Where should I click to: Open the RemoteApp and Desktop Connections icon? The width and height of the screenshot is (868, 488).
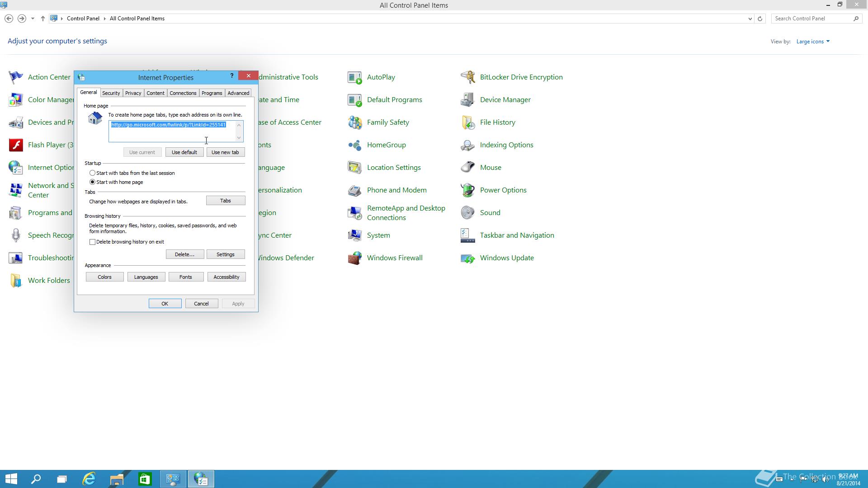355,213
